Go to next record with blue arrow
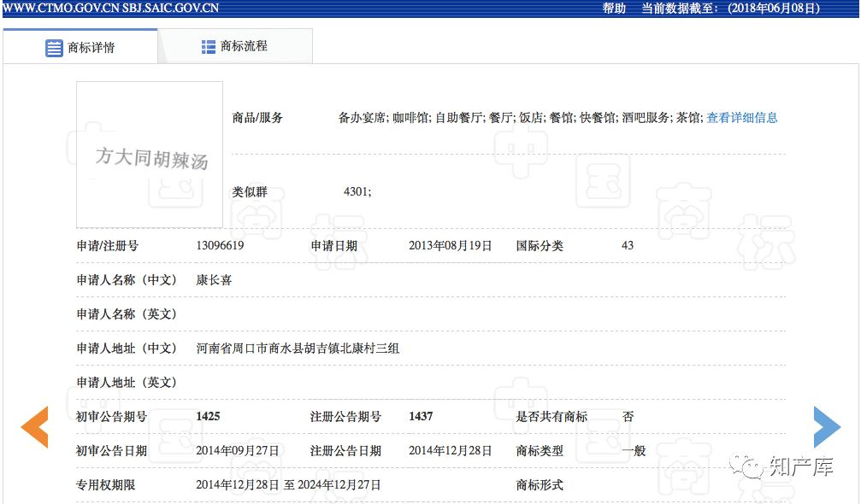 click(826, 427)
